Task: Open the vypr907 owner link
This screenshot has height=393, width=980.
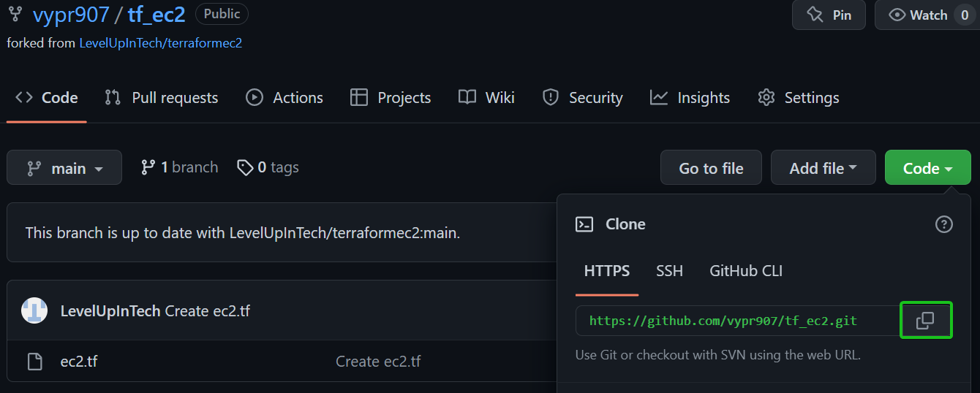Action: point(71,14)
